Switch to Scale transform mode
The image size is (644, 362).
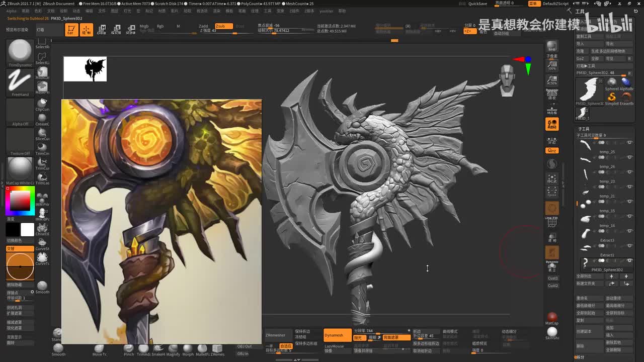(x=116, y=30)
